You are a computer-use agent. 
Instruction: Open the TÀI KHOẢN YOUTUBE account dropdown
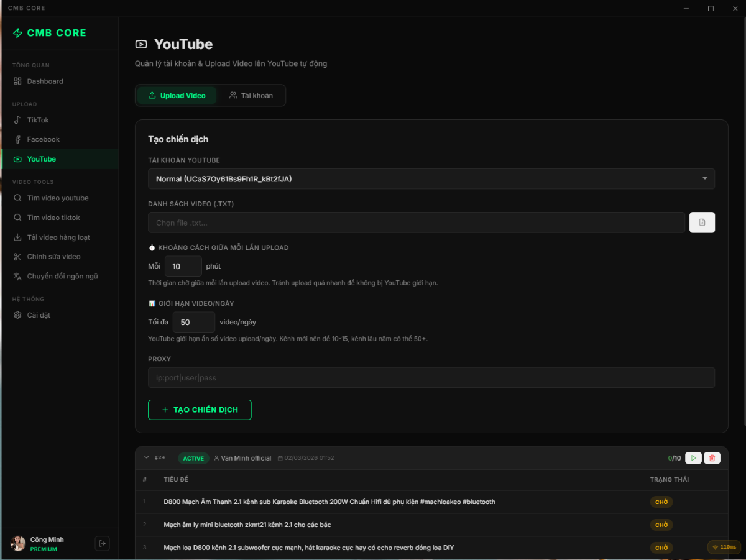pyautogui.click(x=431, y=178)
